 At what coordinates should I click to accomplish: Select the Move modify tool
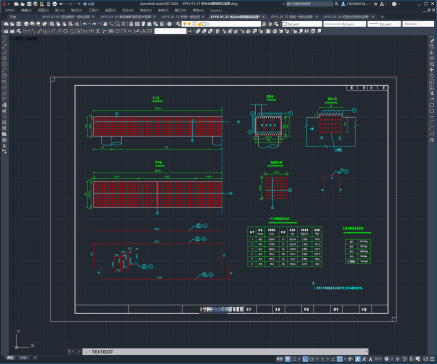pos(432,70)
